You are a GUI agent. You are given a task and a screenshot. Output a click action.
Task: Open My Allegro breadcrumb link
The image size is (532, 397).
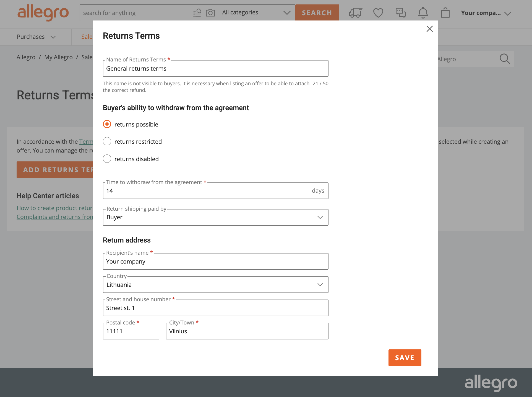click(x=58, y=57)
